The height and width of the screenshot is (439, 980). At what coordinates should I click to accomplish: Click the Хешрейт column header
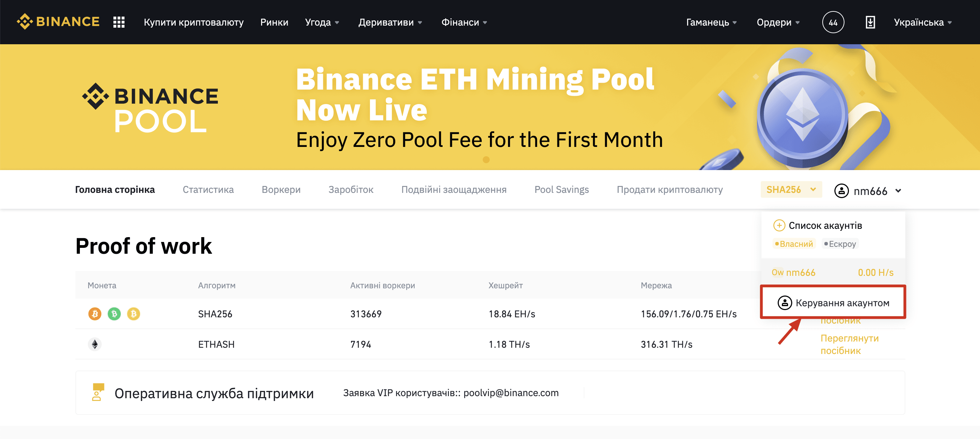tap(505, 285)
